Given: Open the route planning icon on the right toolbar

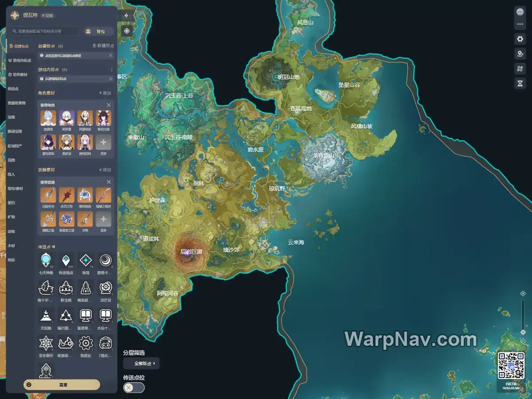Looking at the screenshot, I should (520, 68).
